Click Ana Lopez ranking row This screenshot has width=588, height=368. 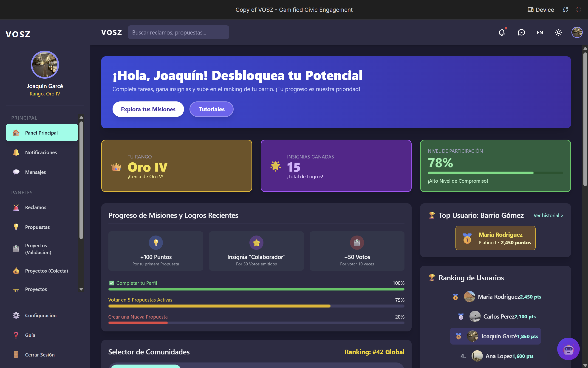(495, 356)
